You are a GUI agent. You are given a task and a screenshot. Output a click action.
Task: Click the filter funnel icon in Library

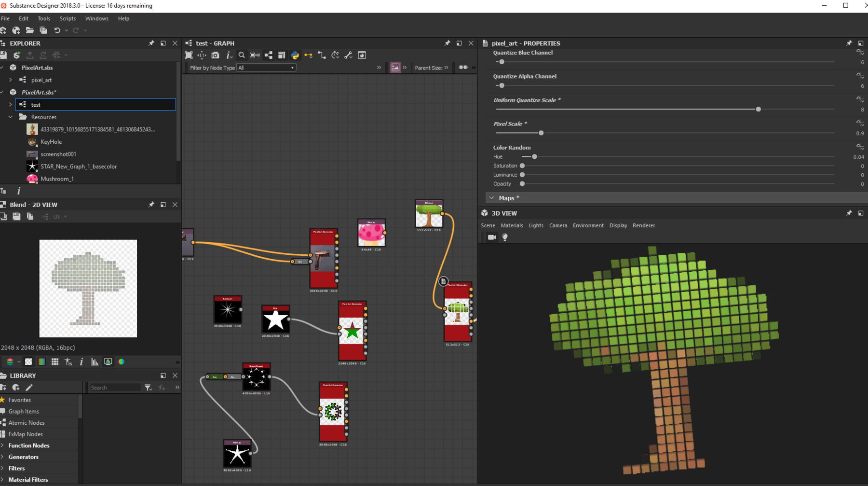click(148, 388)
